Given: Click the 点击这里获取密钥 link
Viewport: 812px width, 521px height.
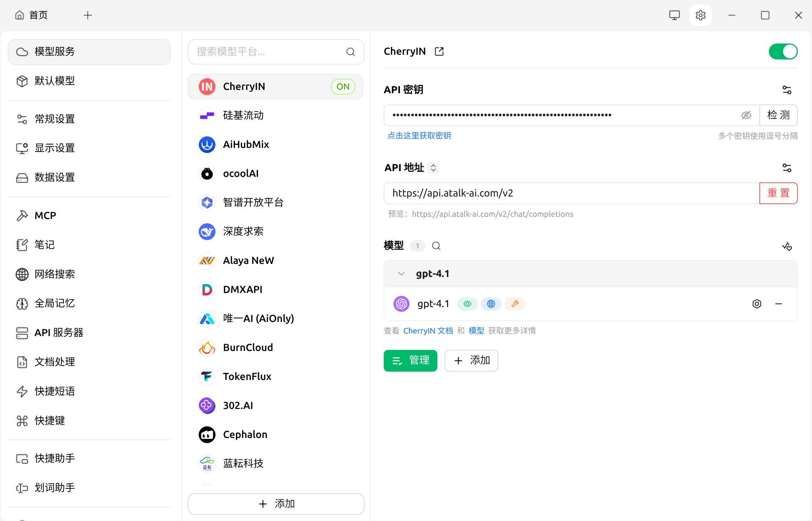Looking at the screenshot, I should (419, 135).
